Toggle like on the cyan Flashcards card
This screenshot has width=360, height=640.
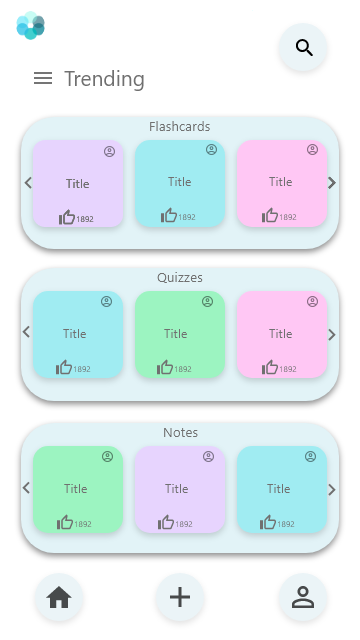click(x=169, y=216)
